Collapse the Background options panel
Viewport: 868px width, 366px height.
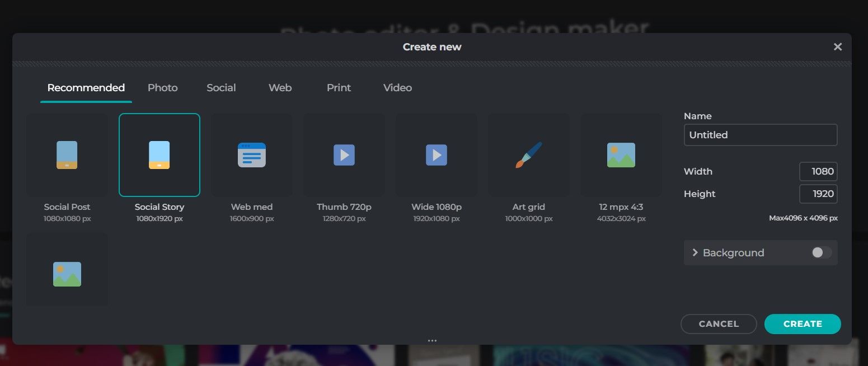(x=694, y=252)
